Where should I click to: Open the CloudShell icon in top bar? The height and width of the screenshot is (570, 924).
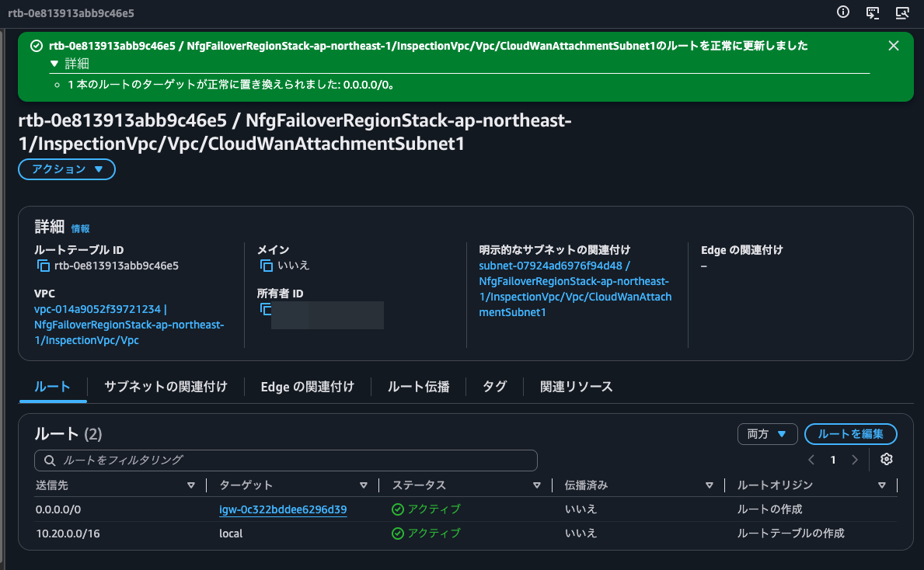pyautogui.click(x=873, y=12)
